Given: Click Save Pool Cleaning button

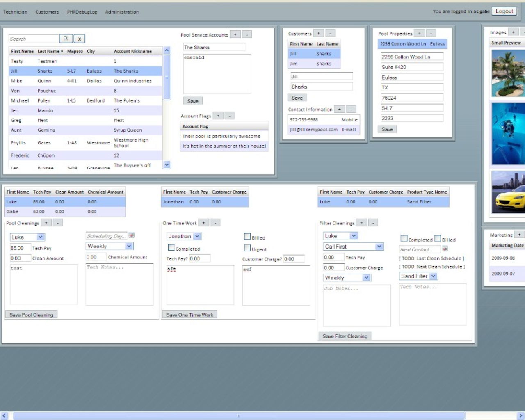Looking at the screenshot, I should (x=32, y=315).
